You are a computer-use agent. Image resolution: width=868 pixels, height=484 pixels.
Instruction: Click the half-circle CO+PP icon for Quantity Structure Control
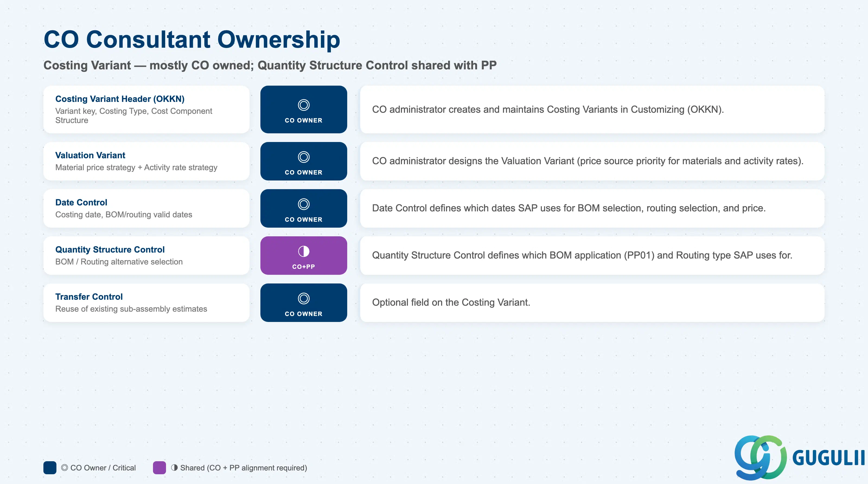click(304, 251)
